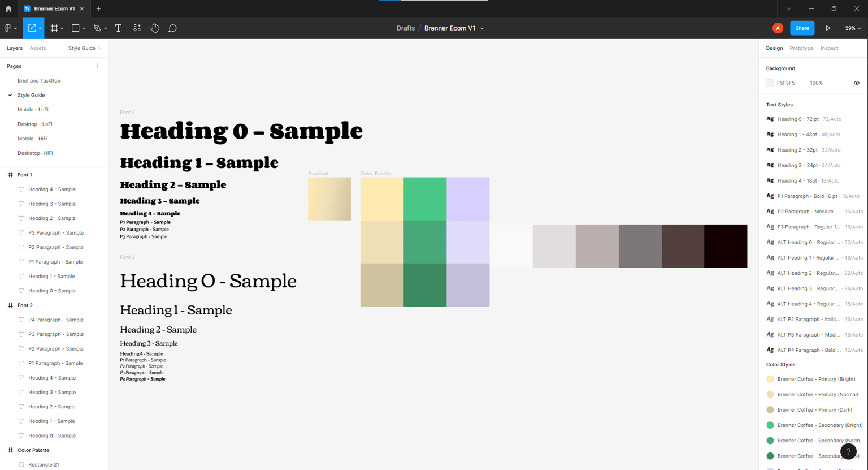Select the Rectangle shape tool
This screenshot has height=470, width=868.
click(x=75, y=28)
